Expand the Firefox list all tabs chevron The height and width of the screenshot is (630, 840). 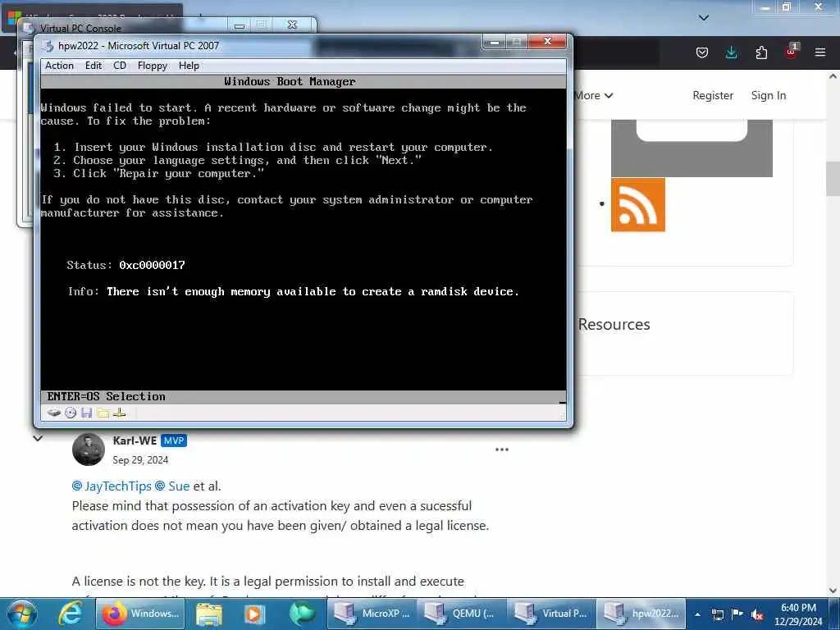[x=704, y=18]
